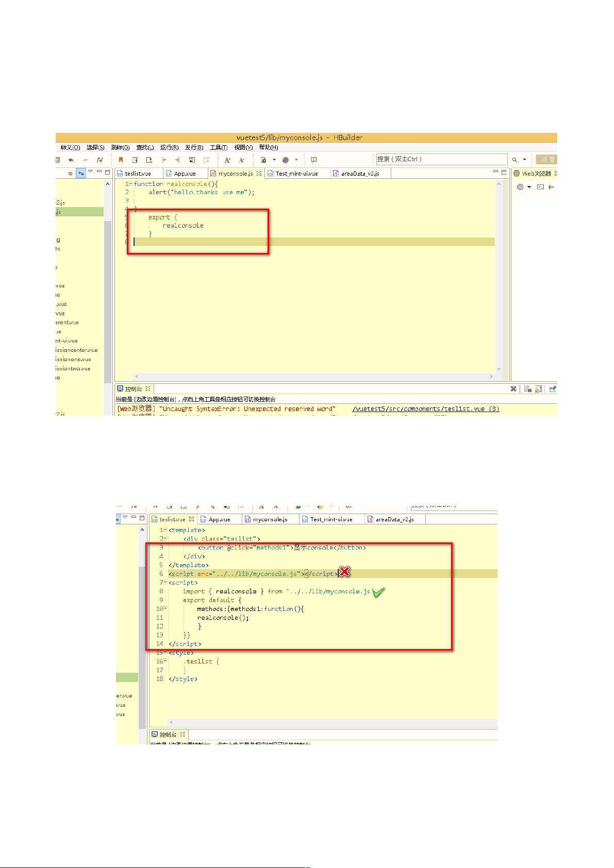Click the round gray toolbar icon before its dropdown

click(286, 160)
